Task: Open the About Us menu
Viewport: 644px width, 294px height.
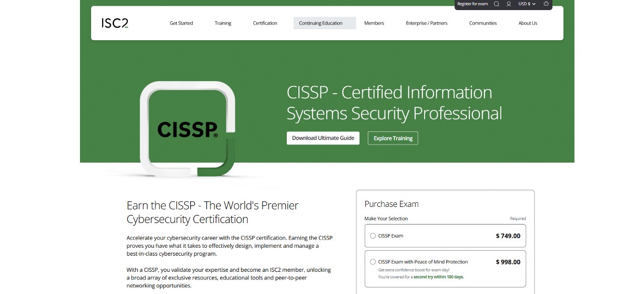Action: click(x=528, y=23)
